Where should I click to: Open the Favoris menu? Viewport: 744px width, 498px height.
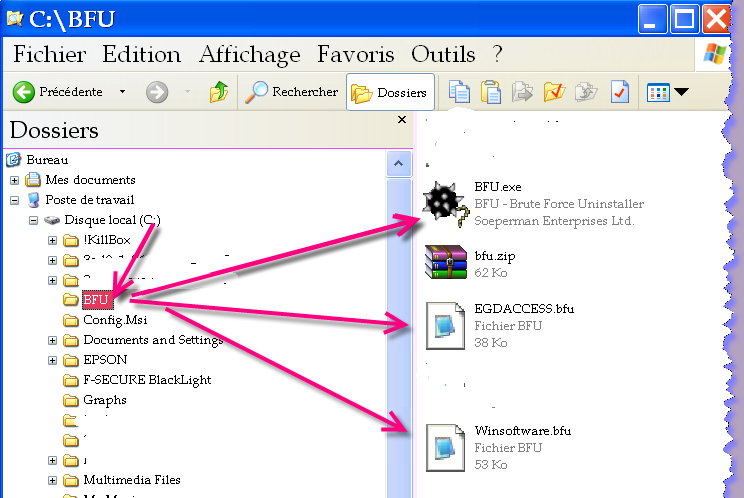(x=356, y=54)
